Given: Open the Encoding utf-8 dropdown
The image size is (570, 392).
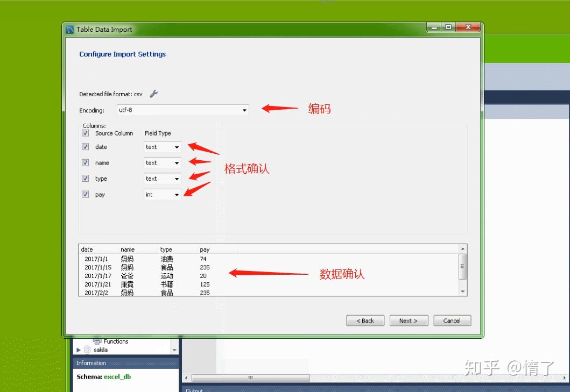Looking at the screenshot, I should point(183,110).
